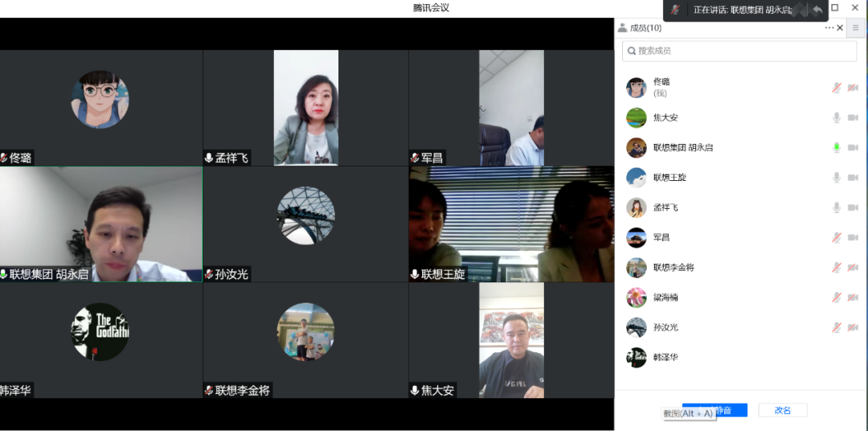Click 联想李金将 round avatar in video grid
This screenshot has width=868, height=431.
pos(306,332)
